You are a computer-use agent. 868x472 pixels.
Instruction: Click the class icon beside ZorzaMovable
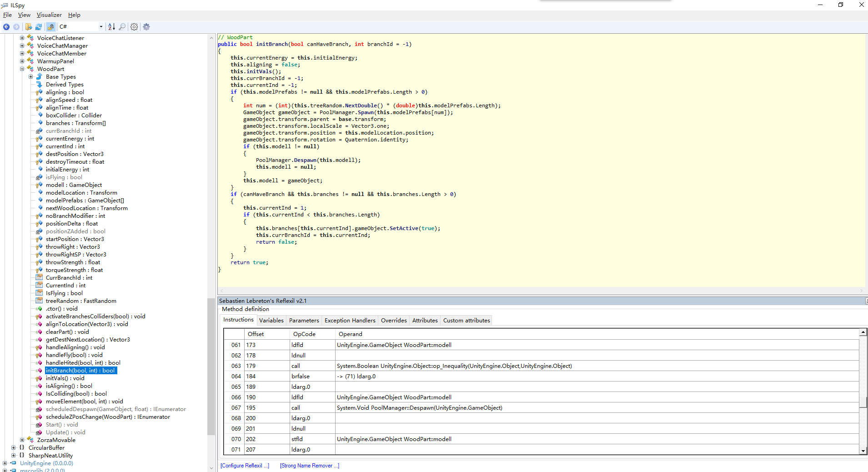click(30, 440)
